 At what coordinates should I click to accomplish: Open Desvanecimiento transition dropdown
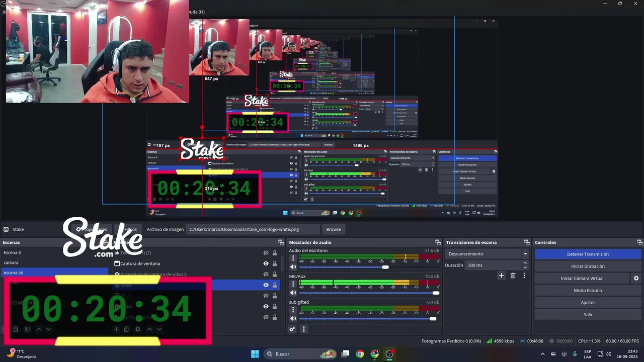coord(488,254)
